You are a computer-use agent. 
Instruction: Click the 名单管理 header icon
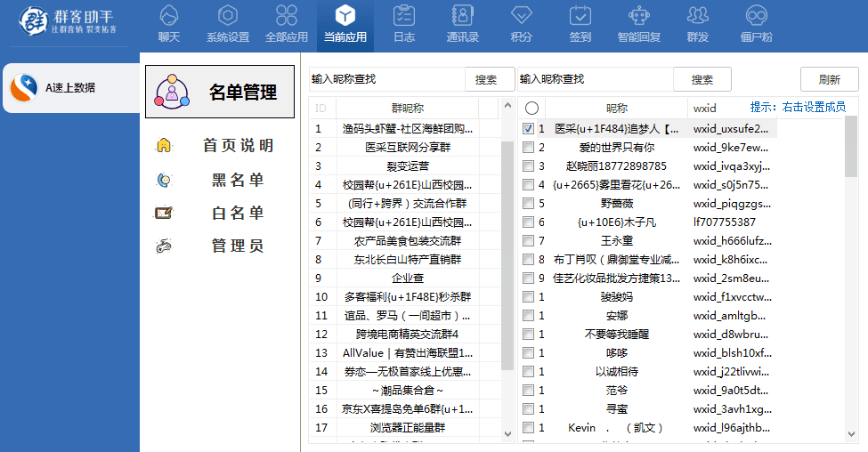(x=172, y=92)
